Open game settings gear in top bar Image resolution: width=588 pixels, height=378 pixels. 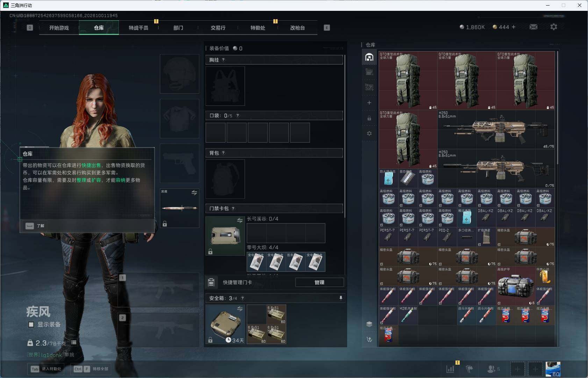pyautogui.click(x=553, y=27)
